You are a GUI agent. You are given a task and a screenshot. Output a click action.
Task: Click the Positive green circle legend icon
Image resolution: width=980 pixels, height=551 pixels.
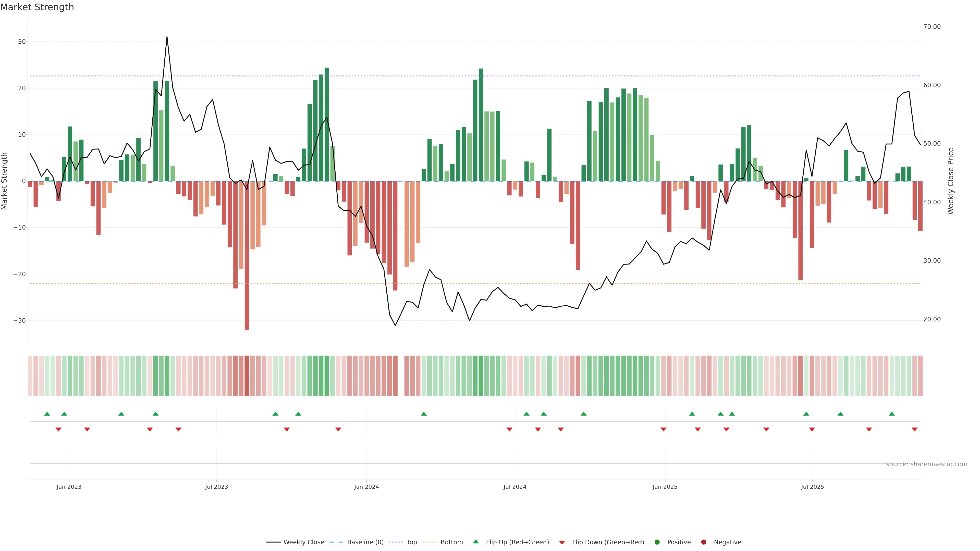click(x=657, y=542)
